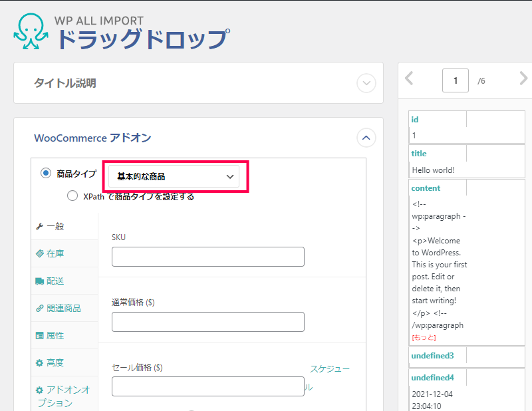The width and height of the screenshot is (532, 411).
Task: Click the WP All Import octopus logo
Action: pos(31,31)
